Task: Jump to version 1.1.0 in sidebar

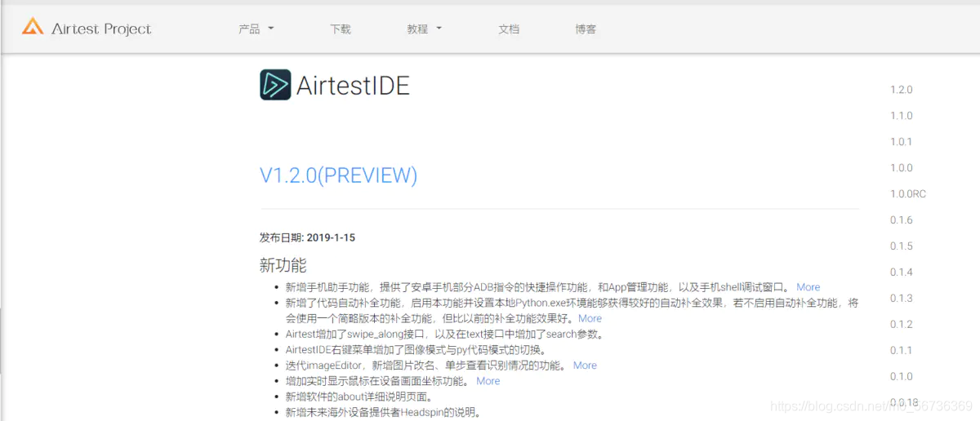Action: coord(902,116)
